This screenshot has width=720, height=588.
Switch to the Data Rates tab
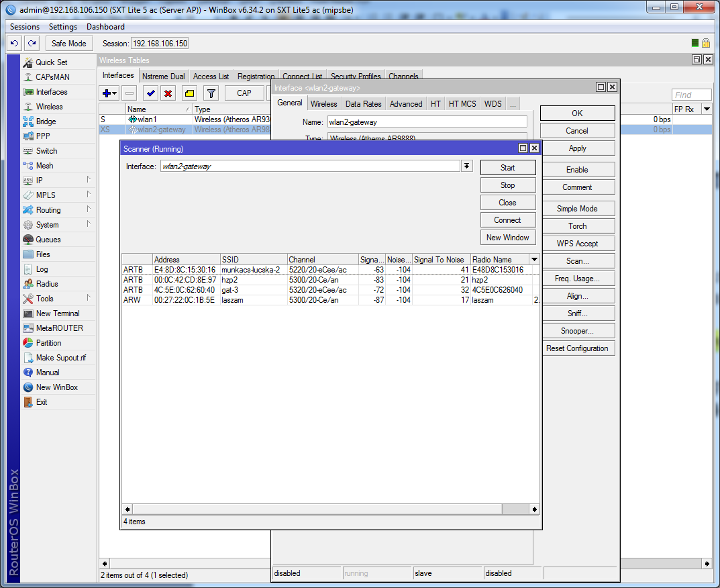pos(363,104)
